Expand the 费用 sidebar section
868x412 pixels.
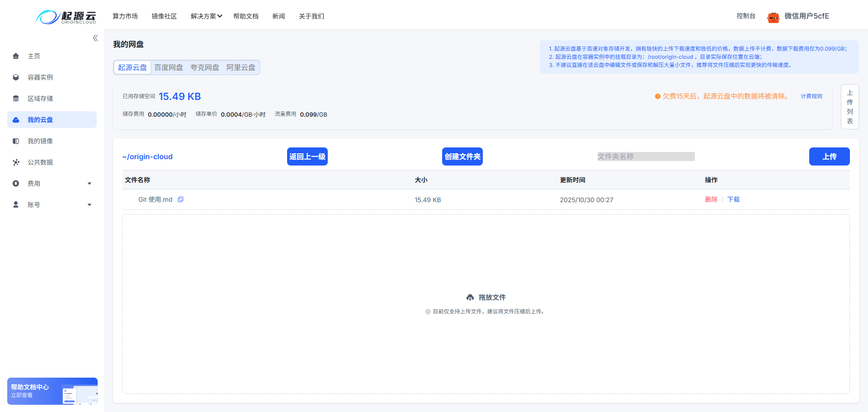tap(52, 183)
